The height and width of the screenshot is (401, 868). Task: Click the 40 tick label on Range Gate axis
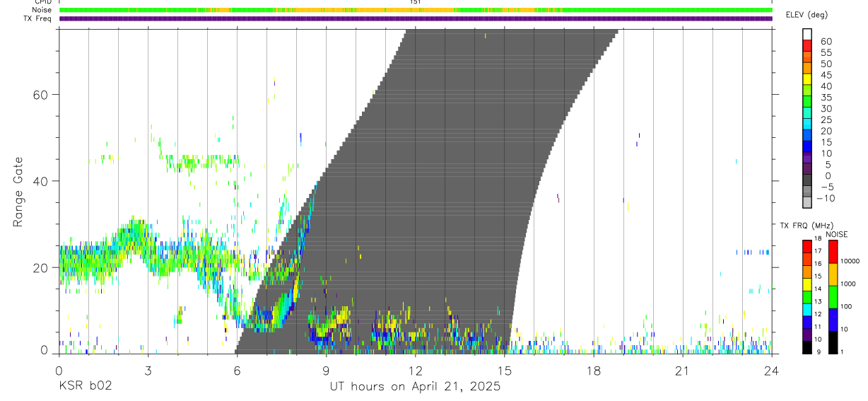[x=41, y=181]
